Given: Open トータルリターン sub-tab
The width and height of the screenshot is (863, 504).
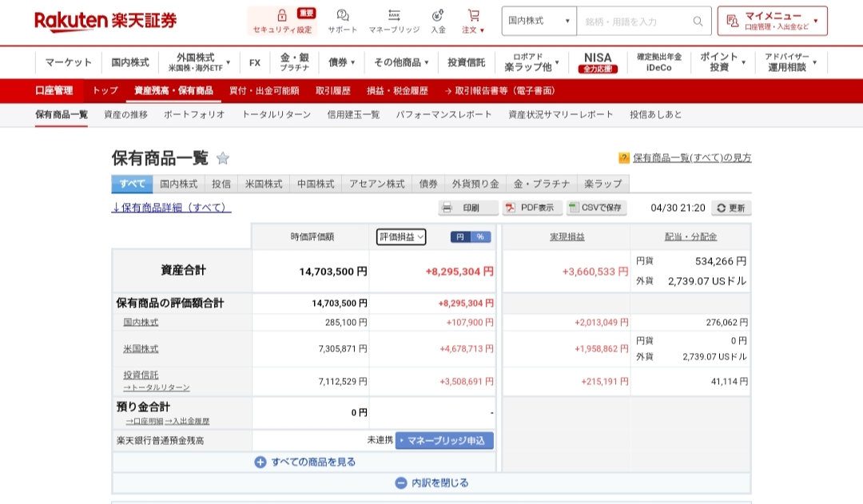Looking at the screenshot, I should [x=276, y=114].
